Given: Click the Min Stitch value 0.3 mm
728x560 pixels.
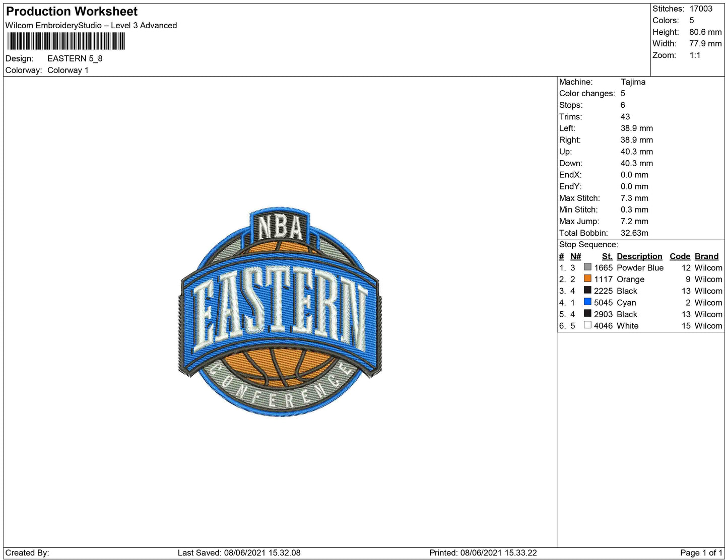Looking at the screenshot, I should [x=634, y=209].
